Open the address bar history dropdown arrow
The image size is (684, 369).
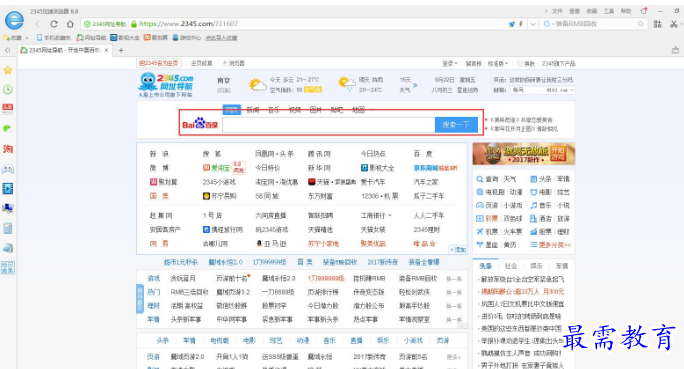[x=533, y=24]
